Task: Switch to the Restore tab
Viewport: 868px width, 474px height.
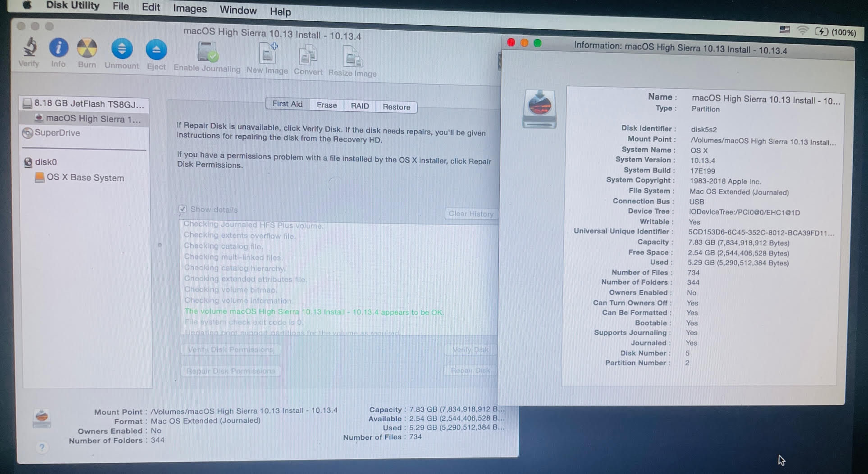Action: 397,107
